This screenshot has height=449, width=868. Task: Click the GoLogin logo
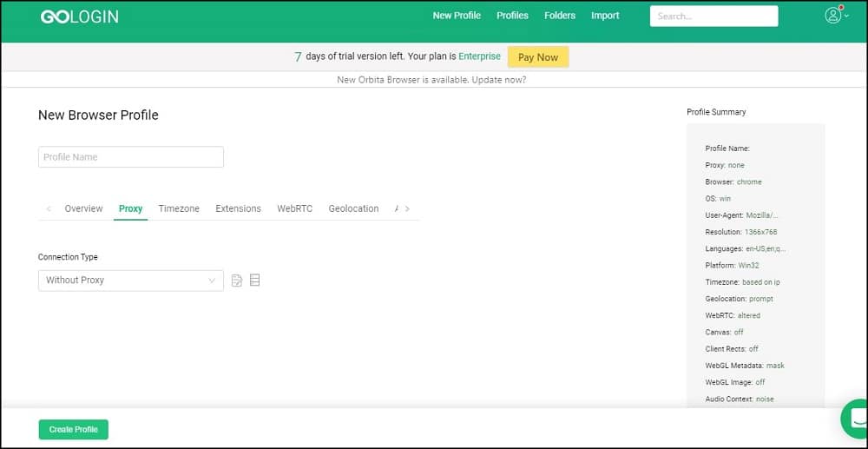point(79,16)
